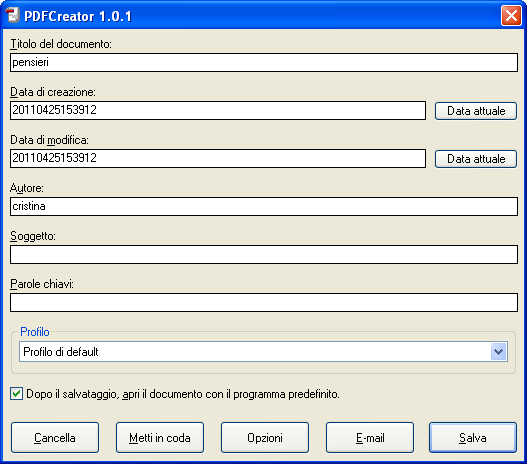Set the modification date with Data attuale
Screen dimensions: 527x464
[x=476, y=159]
